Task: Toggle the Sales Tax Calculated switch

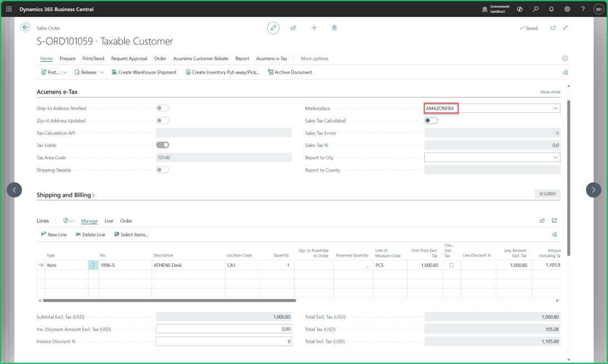Action: click(431, 121)
